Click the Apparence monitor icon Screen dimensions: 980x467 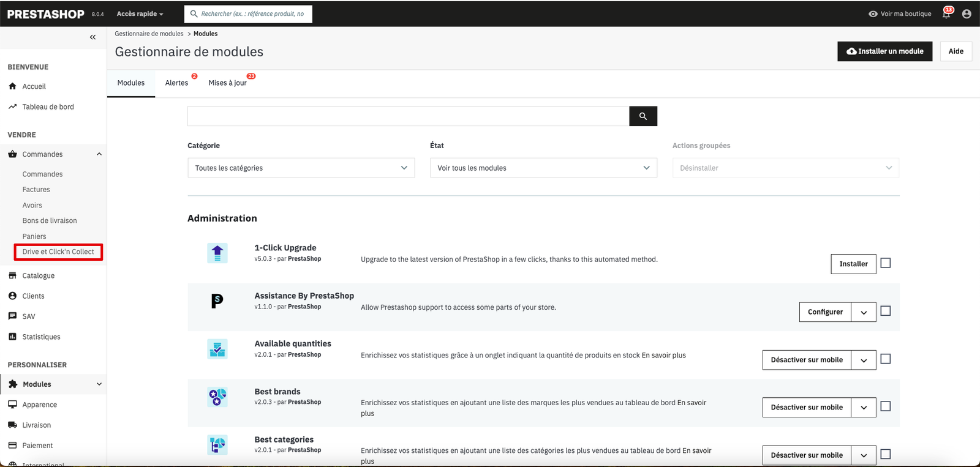click(12, 405)
